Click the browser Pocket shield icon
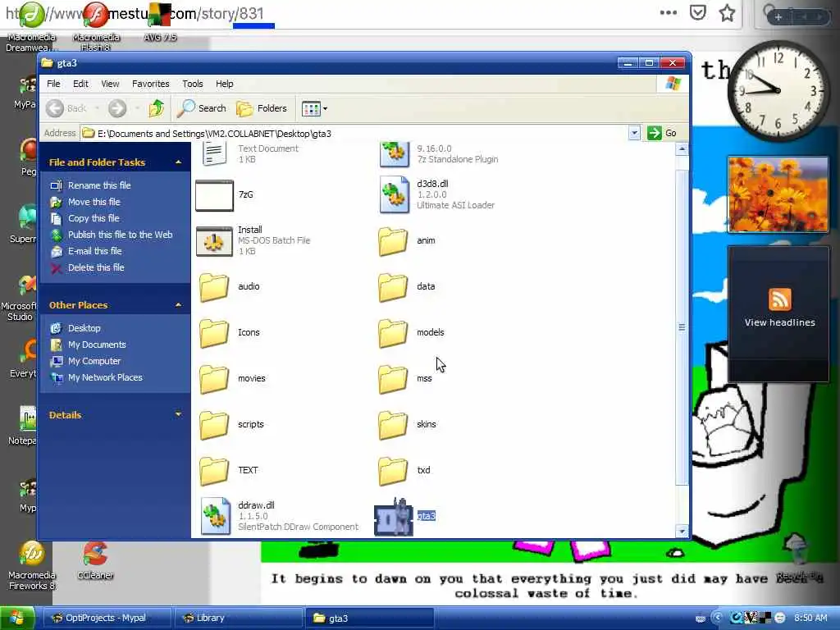 [x=697, y=13]
